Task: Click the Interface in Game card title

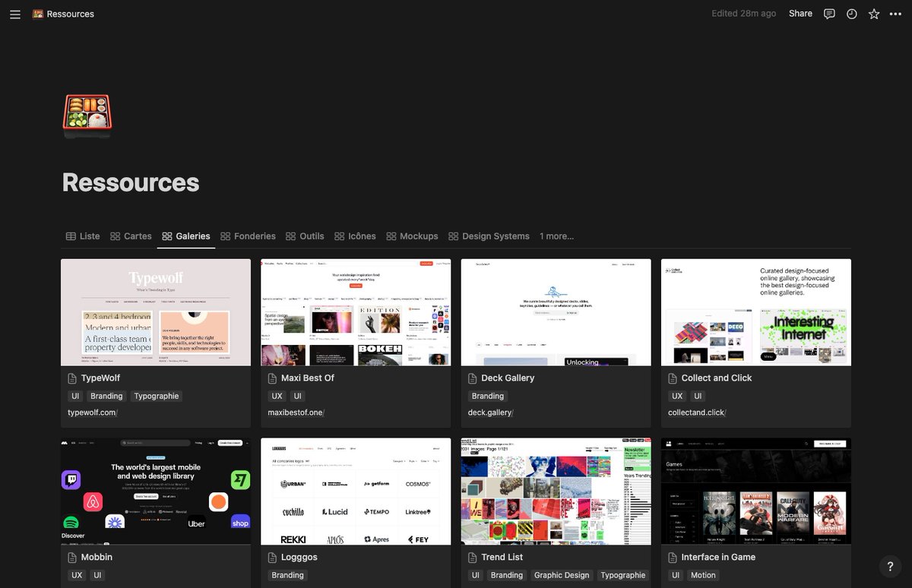Action: tap(718, 557)
